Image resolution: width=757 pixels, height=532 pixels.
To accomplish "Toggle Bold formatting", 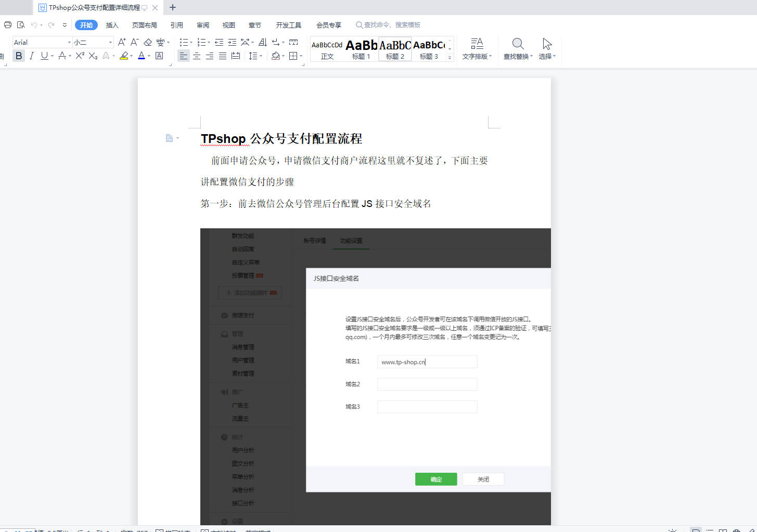I will [19, 56].
